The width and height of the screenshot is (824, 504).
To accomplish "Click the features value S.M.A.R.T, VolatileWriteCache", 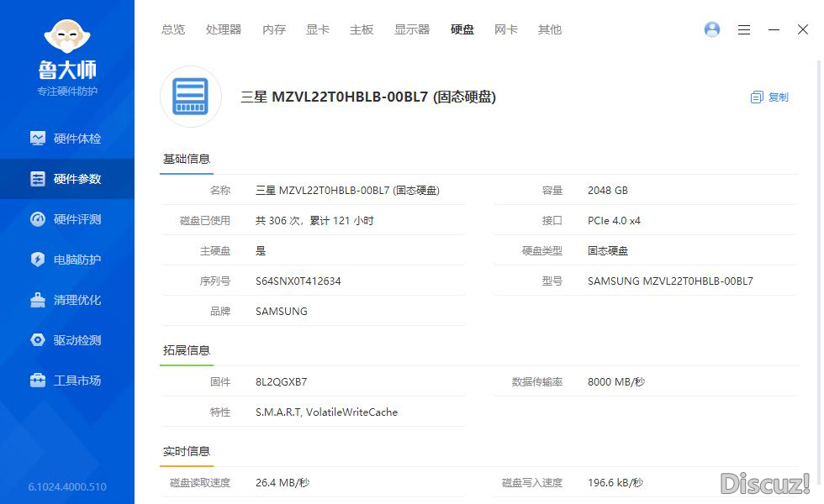I will tap(326, 412).
